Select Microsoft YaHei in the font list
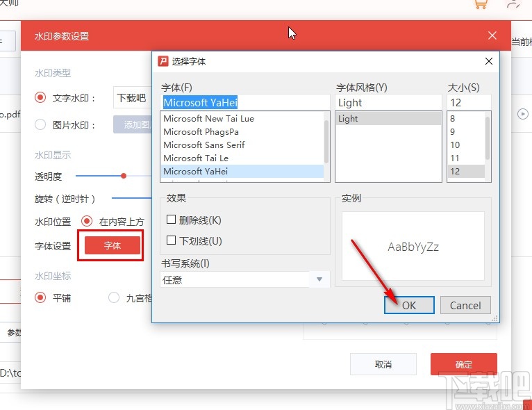 [x=242, y=172]
